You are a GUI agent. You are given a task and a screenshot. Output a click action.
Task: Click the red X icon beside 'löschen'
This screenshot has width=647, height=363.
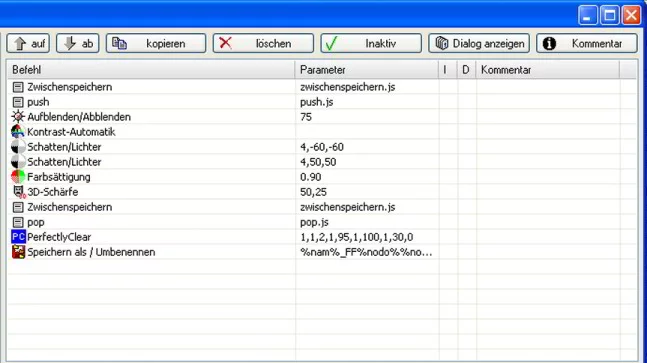pos(225,42)
